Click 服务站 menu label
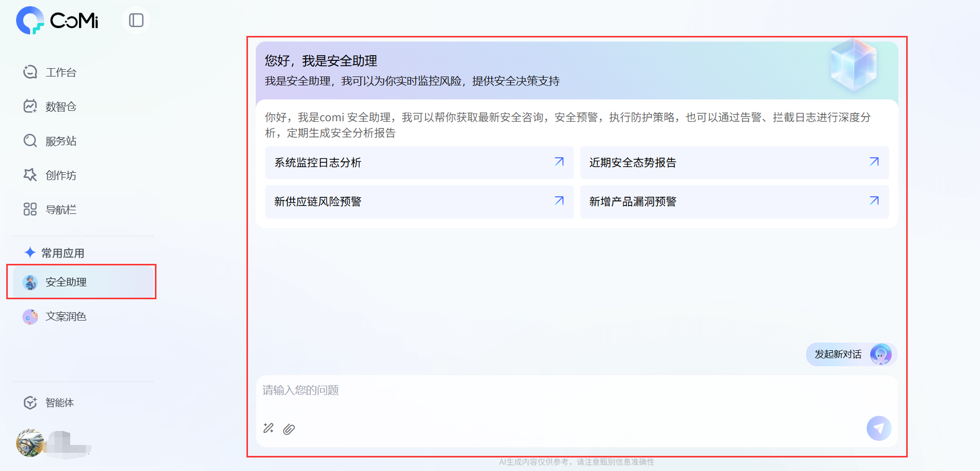Image resolution: width=980 pixels, height=471 pixels. pyautogui.click(x=61, y=141)
